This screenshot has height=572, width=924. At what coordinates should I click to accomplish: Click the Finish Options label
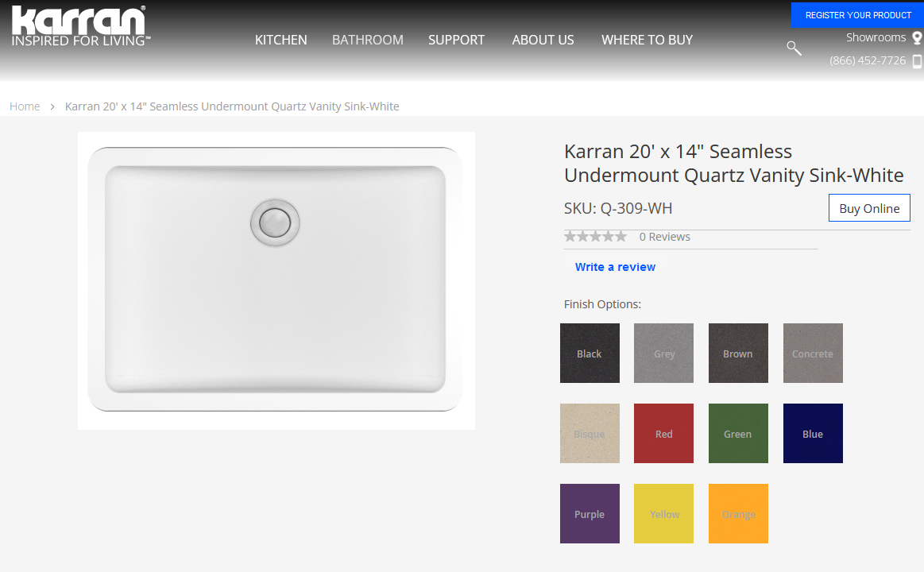[x=602, y=304]
